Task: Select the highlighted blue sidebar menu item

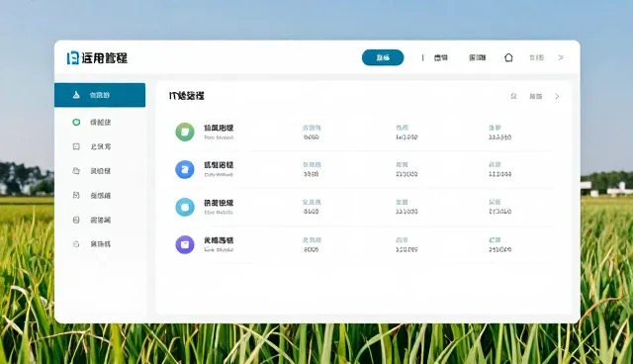Action: (100, 95)
